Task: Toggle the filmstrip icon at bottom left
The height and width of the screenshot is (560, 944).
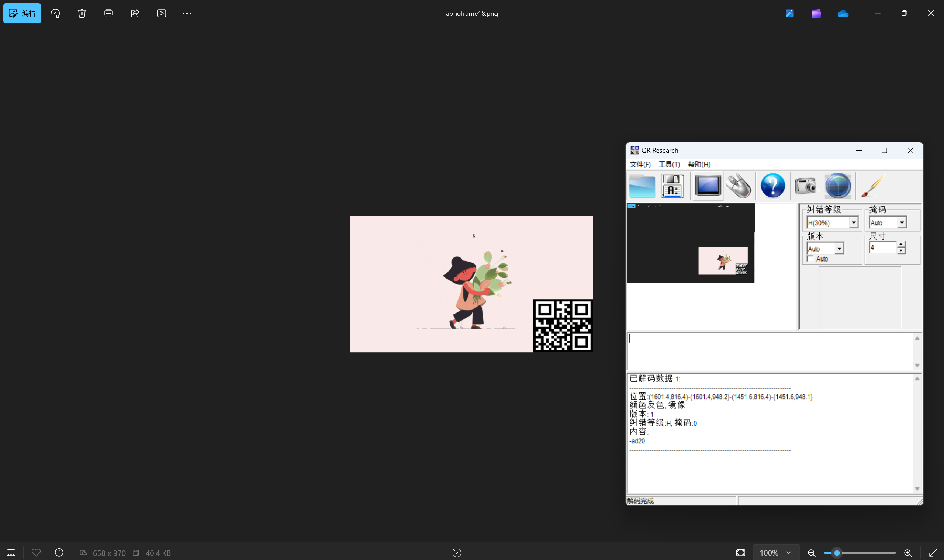Action: coord(11,553)
